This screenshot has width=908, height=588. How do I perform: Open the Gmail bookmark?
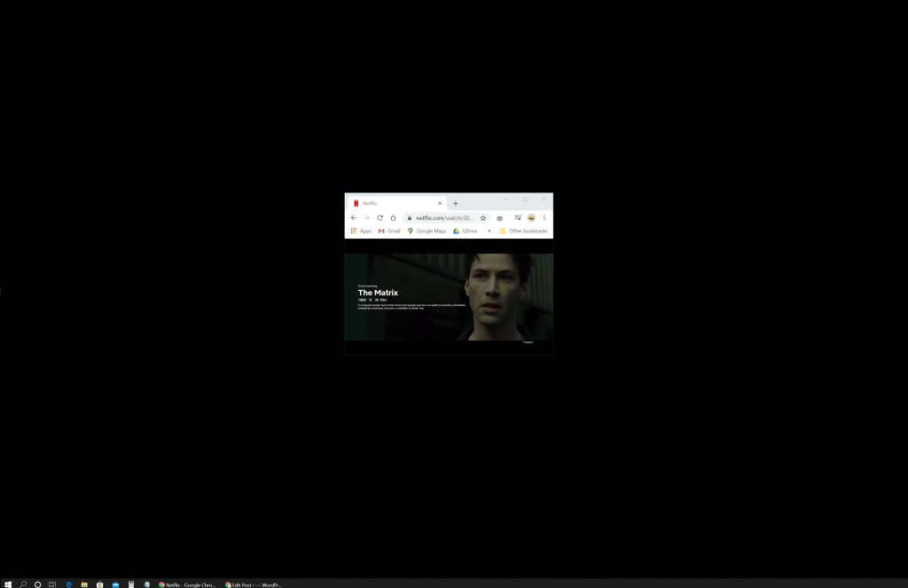click(x=389, y=231)
